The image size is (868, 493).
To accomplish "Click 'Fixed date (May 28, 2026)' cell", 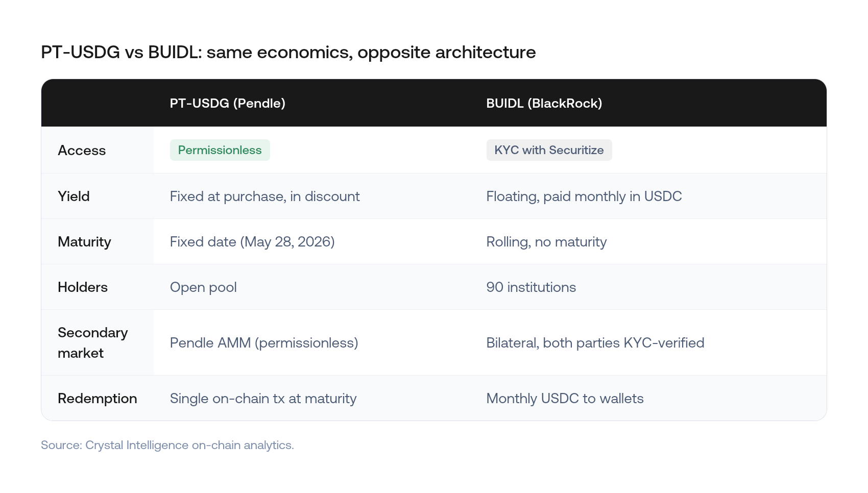I will (x=252, y=242).
